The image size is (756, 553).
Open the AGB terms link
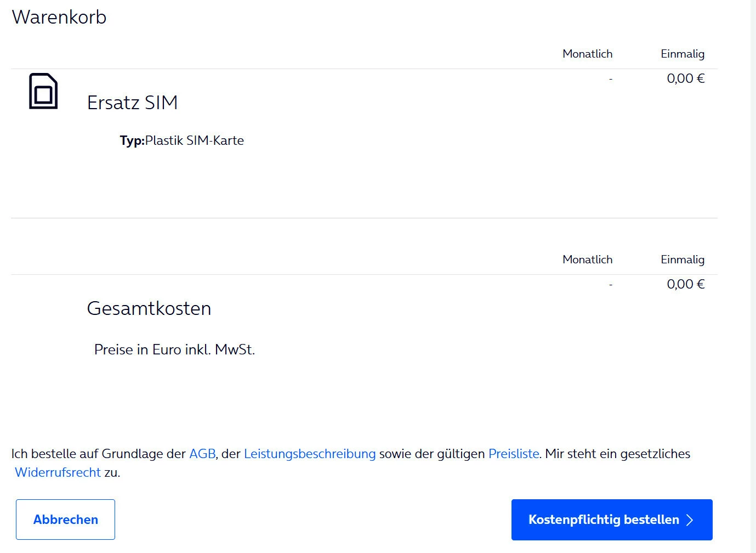[x=202, y=454]
